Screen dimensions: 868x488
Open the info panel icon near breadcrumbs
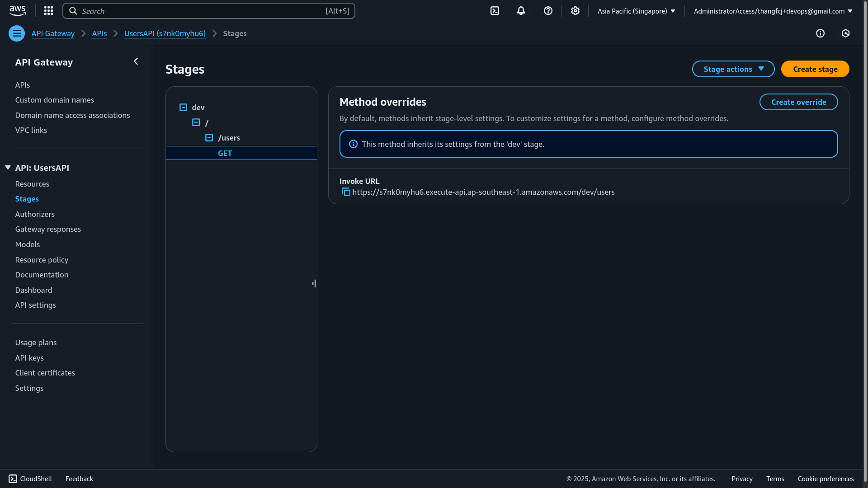(820, 33)
